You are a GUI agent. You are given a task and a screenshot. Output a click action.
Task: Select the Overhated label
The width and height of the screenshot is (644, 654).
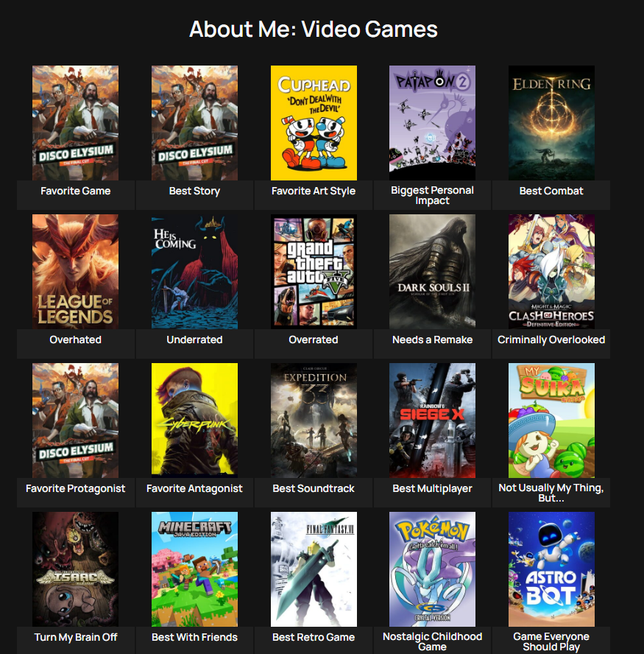click(x=76, y=340)
